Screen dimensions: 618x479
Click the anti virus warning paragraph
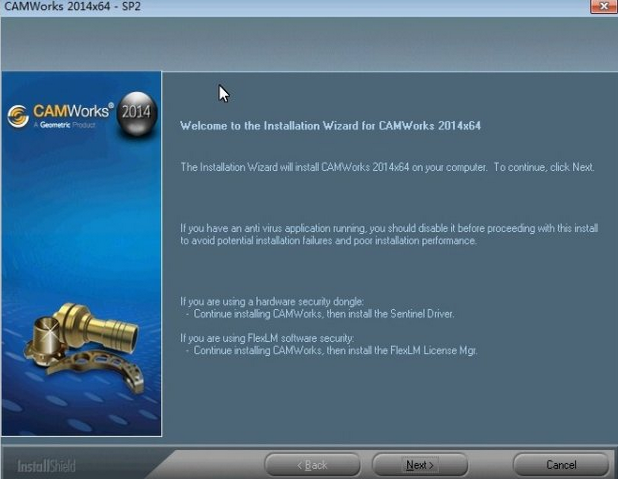(x=389, y=234)
